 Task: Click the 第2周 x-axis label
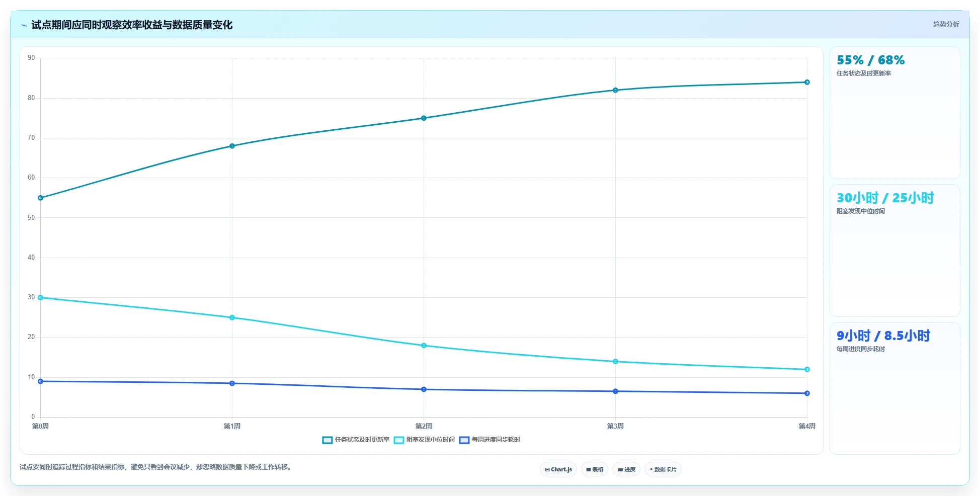click(424, 427)
